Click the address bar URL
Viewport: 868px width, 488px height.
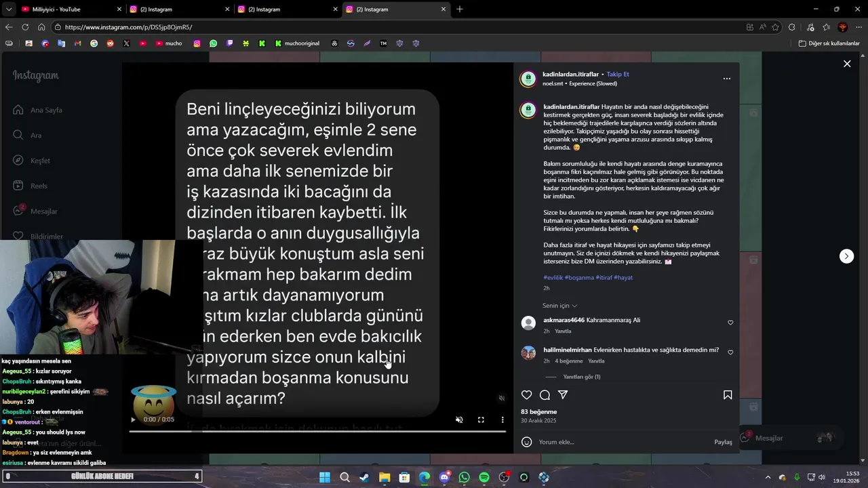pyautogui.click(x=128, y=27)
